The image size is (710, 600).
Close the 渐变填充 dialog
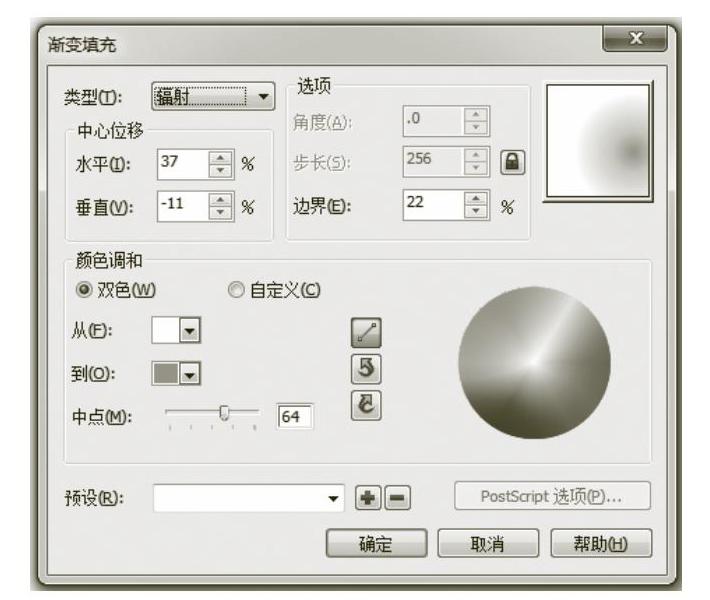tap(635, 38)
